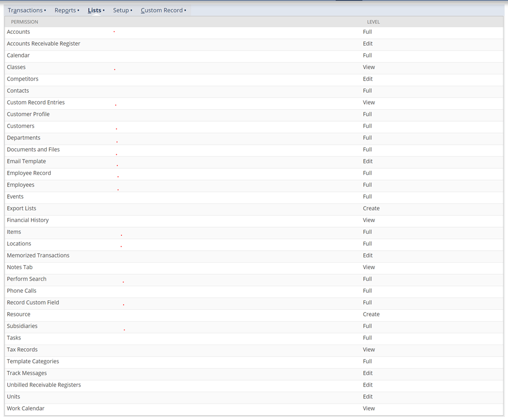Click the Create level for Export Lists
Image resolution: width=508 pixels, height=420 pixels.
pos(371,208)
